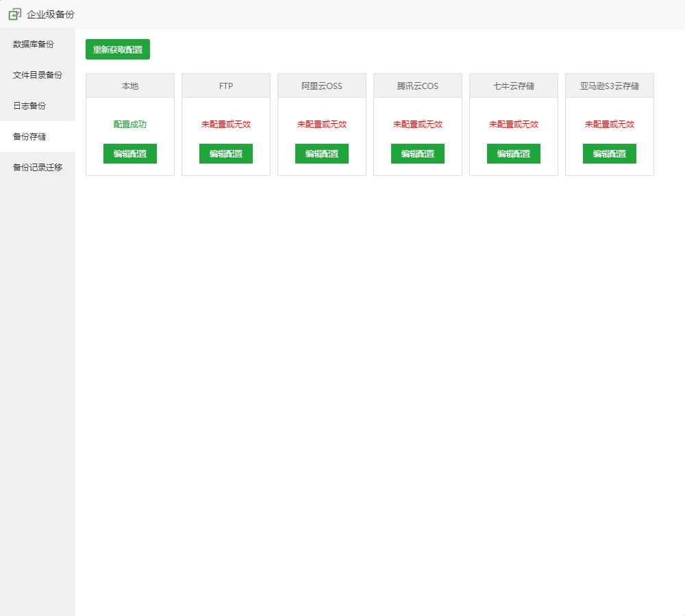Open 编辑配置 for 腾讯云COS
The width and height of the screenshot is (685, 616).
pos(418,154)
